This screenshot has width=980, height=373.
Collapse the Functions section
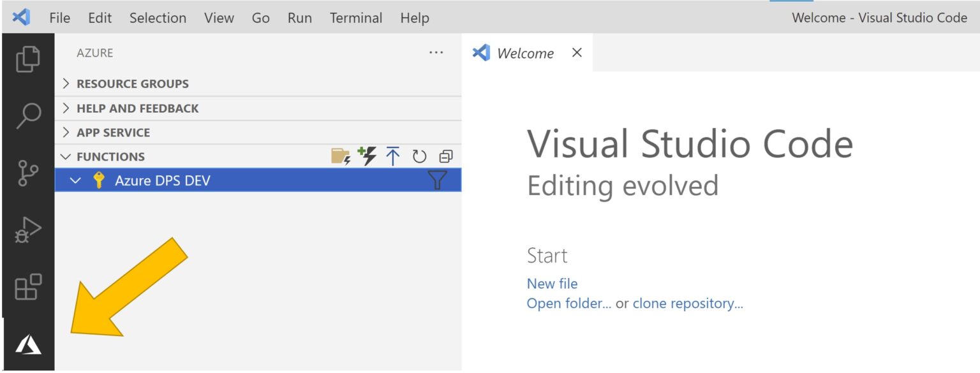point(110,157)
